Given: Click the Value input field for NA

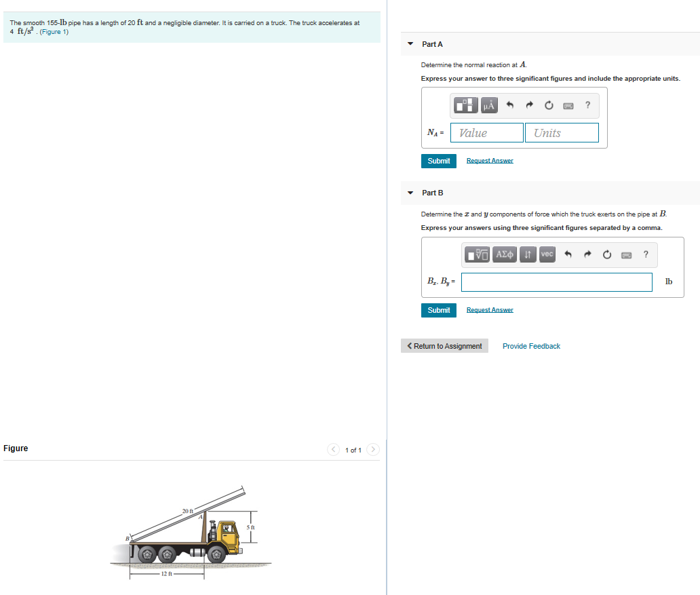Looking at the screenshot, I should coord(486,132).
